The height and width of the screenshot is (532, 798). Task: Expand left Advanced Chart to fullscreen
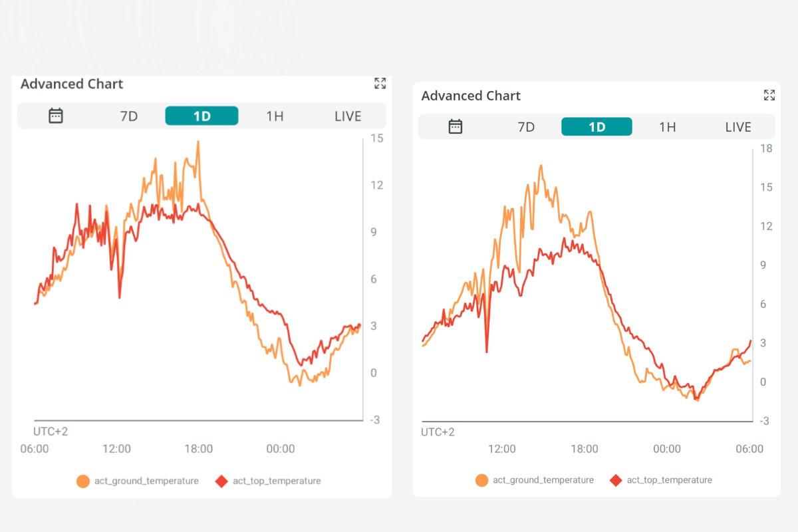pyautogui.click(x=380, y=83)
